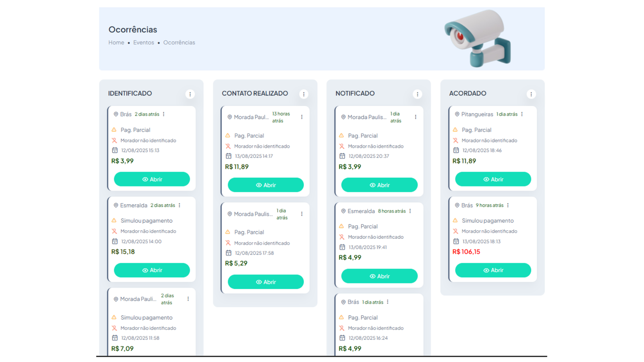Viewport: 644px width, 362px height.
Task: Open the kebab menu on Esmeralda 8 horas atrás card
Action: click(x=410, y=211)
